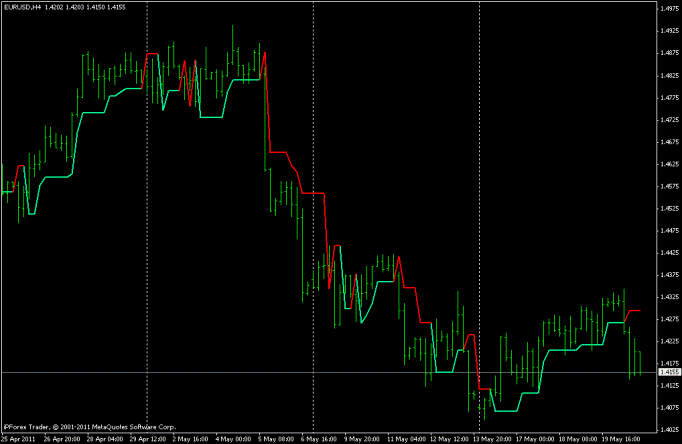Click the 1.4575 price axis label
682x444 pixels.
tap(669, 187)
